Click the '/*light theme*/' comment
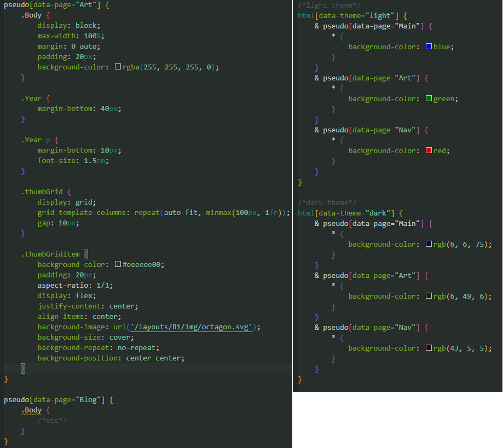The width and height of the screenshot is (503, 448). point(329,5)
